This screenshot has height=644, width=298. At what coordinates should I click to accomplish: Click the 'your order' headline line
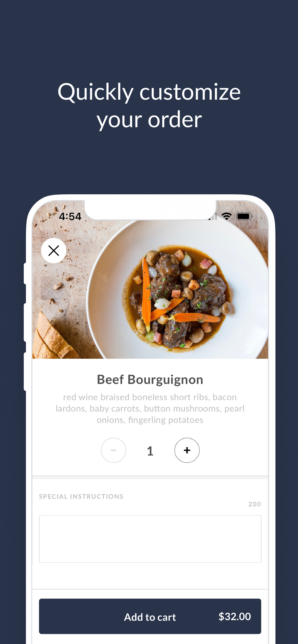(x=149, y=120)
